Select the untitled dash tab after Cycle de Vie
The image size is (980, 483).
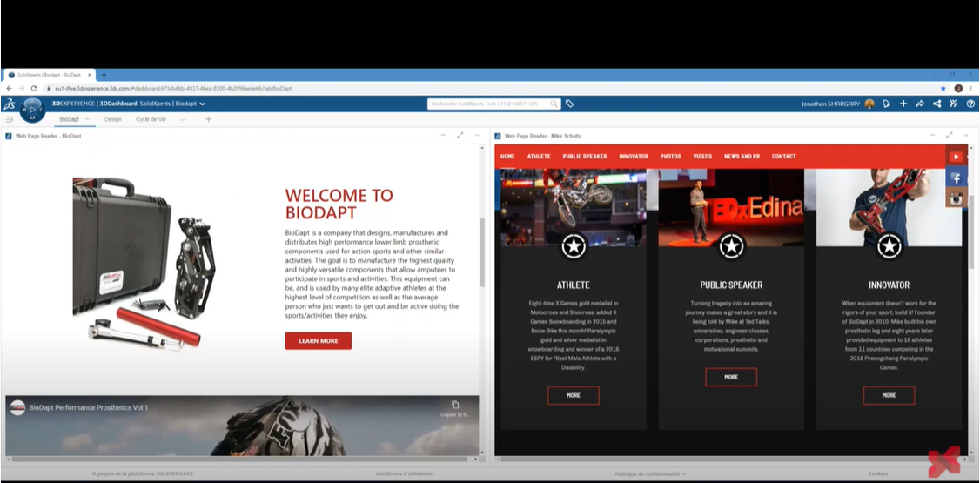(183, 118)
